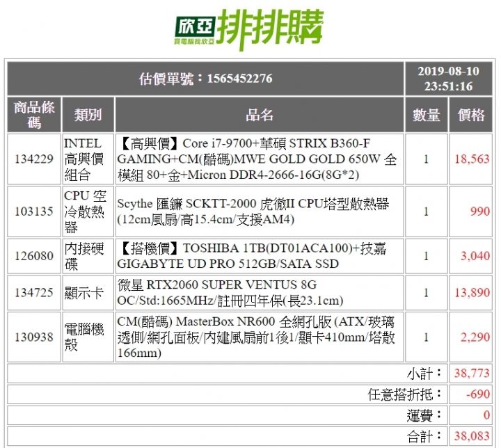
Task: Click the price 2,290
Action: pos(475,337)
